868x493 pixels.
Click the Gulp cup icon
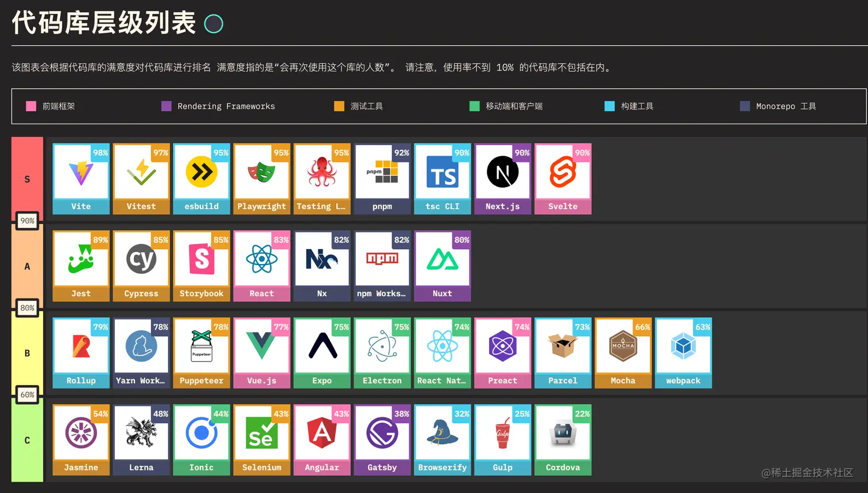tap(502, 432)
